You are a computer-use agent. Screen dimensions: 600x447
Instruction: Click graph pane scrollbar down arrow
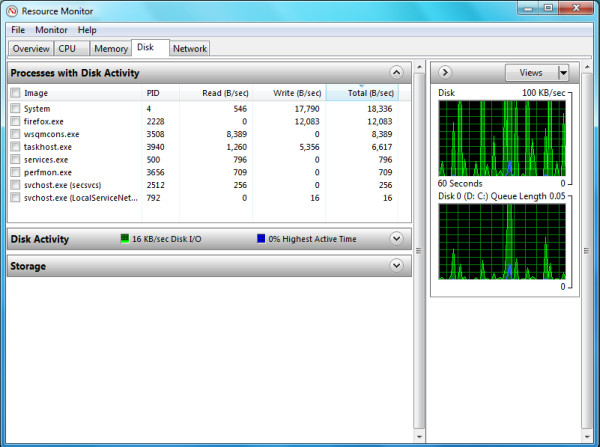(587, 437)
